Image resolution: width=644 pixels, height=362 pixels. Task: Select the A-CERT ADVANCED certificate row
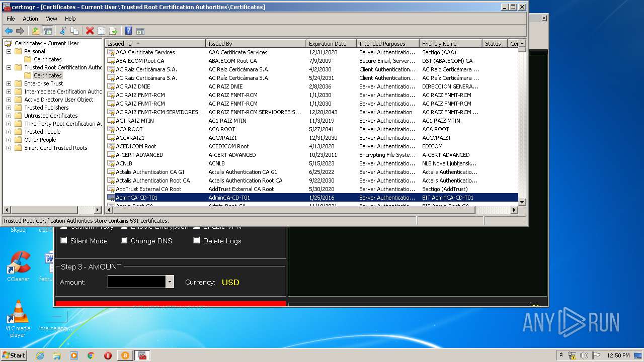(x=312, y=155)
